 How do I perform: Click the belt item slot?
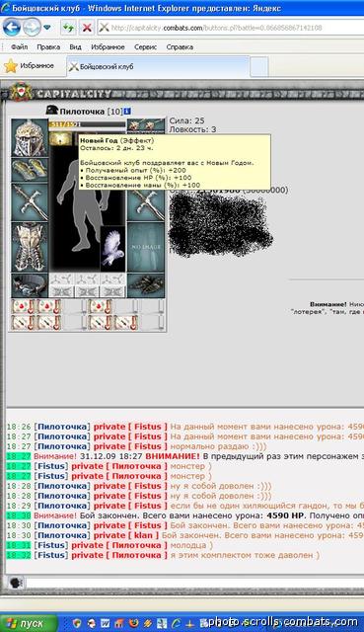point(30,285)
